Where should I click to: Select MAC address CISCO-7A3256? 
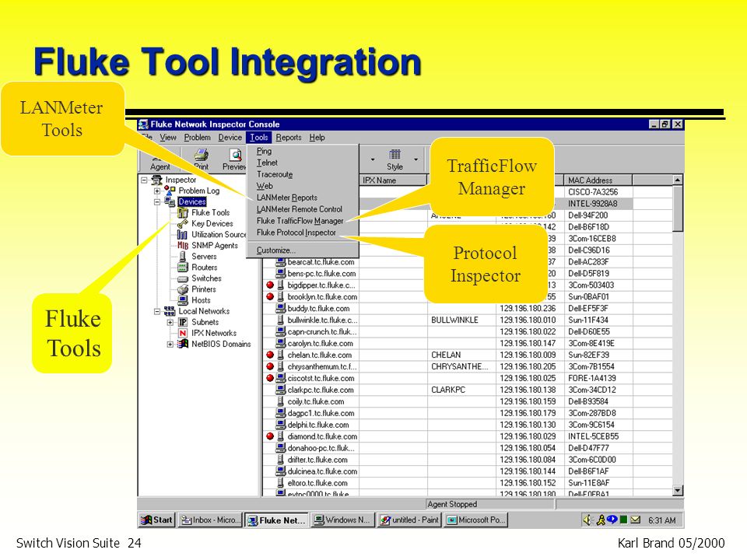coord(593,192)
